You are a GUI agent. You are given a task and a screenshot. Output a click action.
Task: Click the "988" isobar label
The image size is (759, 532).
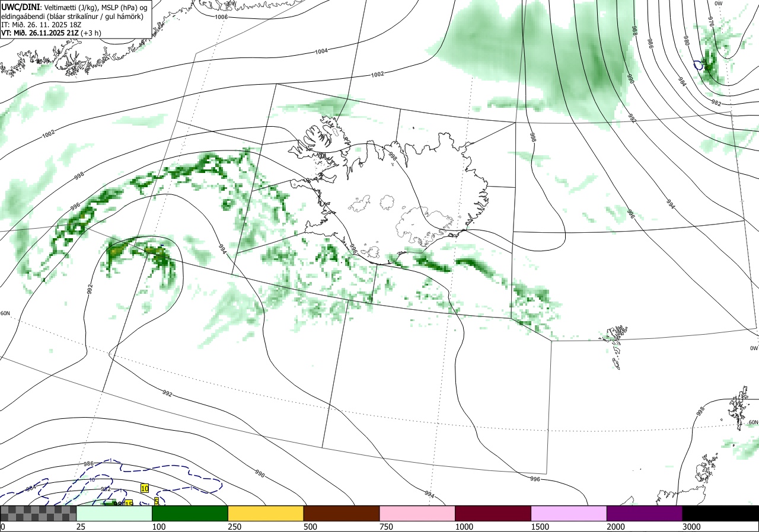click(x=634, y=31)
